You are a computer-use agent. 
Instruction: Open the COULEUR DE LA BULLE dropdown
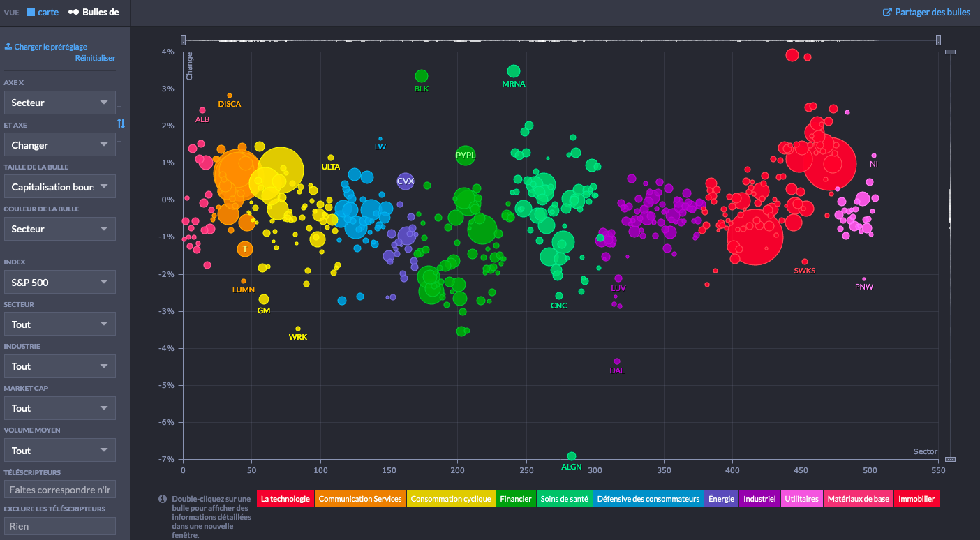coord(60,229)
